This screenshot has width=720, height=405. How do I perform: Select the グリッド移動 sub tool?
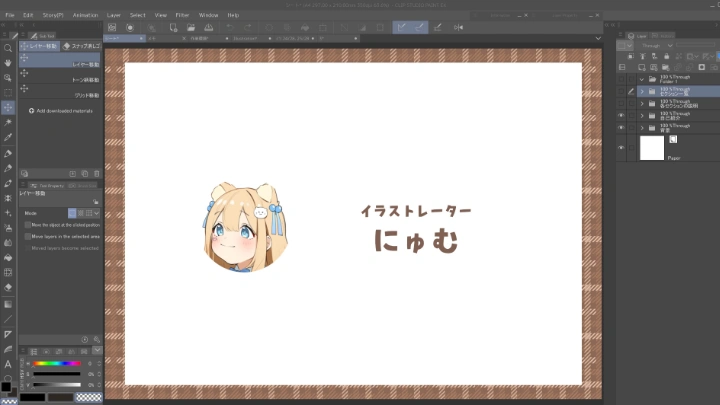(x=60, y=92)
